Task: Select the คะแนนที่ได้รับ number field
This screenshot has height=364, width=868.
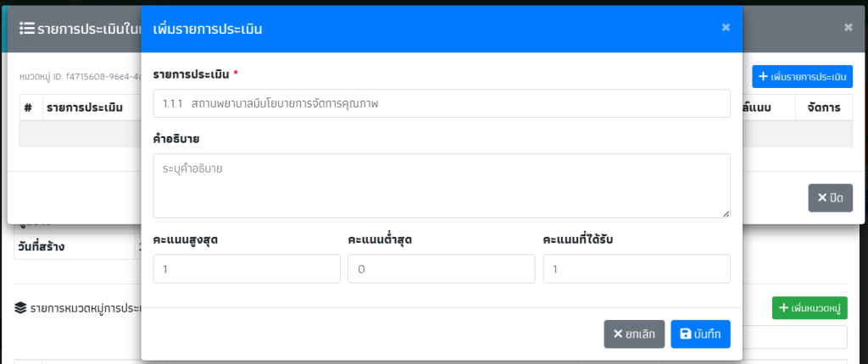Action: click(x=636, y=269)
